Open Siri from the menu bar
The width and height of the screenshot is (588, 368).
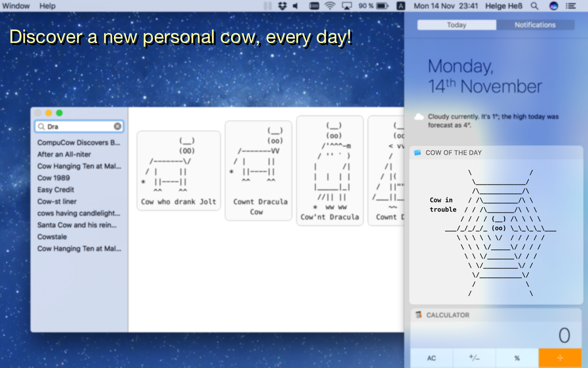553,6
